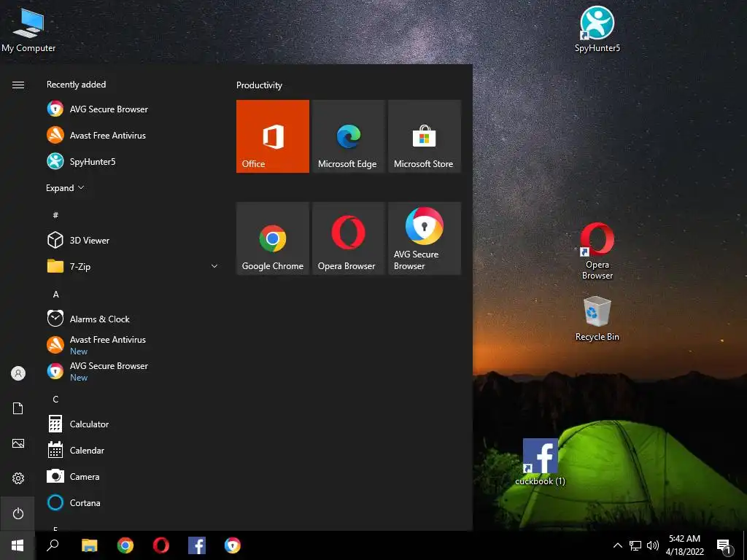Open taskbar Search magnifier
This screenshot has width=747, height=560.
coord(53,545)
